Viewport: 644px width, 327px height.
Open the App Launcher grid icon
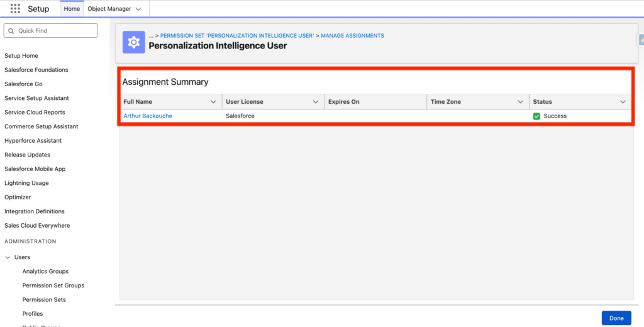(x=15, y=9)
